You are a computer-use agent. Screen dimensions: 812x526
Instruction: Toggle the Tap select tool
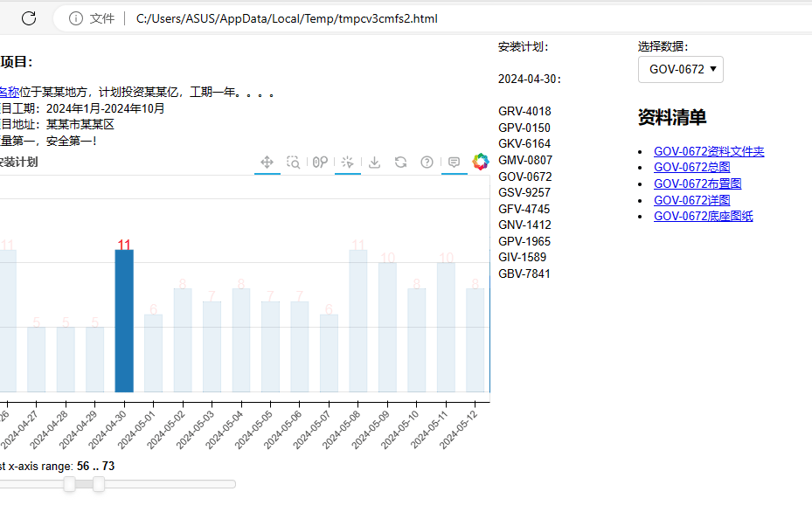pyautogui.click(x=348, y=162)
